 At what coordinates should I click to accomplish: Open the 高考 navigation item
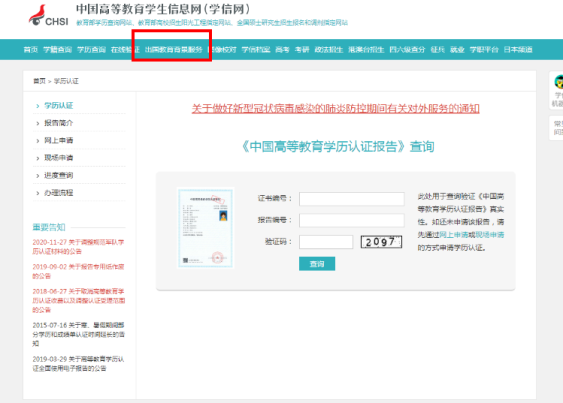pyautogui.click(x=282, y=50)
